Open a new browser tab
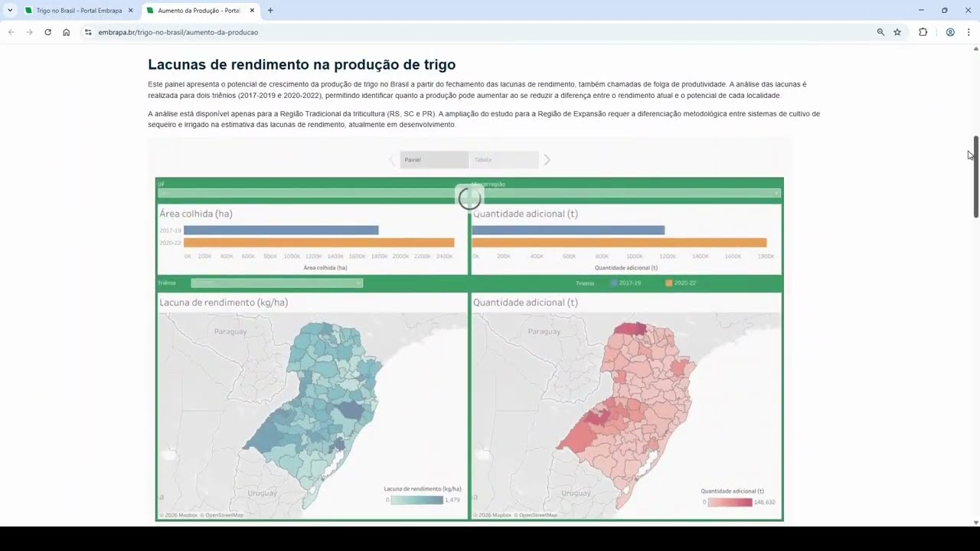Screen dimensions: 980x551 click(270, 11)
